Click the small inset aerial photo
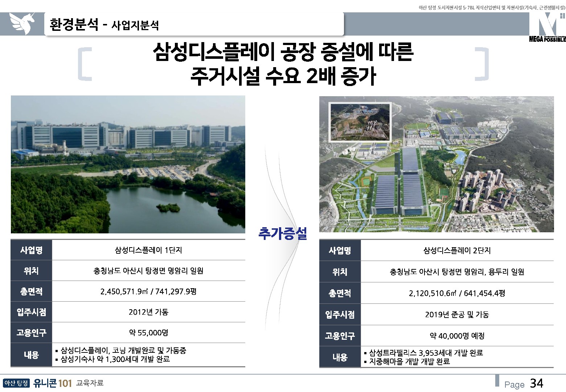The image size is (566, 392). [x=359, y=122]
